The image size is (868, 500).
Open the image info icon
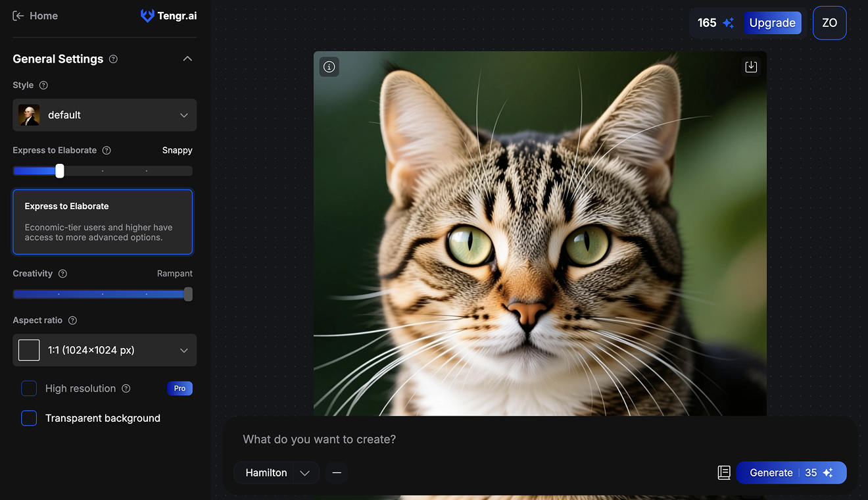pyautogui.click(x=329, y=66)
